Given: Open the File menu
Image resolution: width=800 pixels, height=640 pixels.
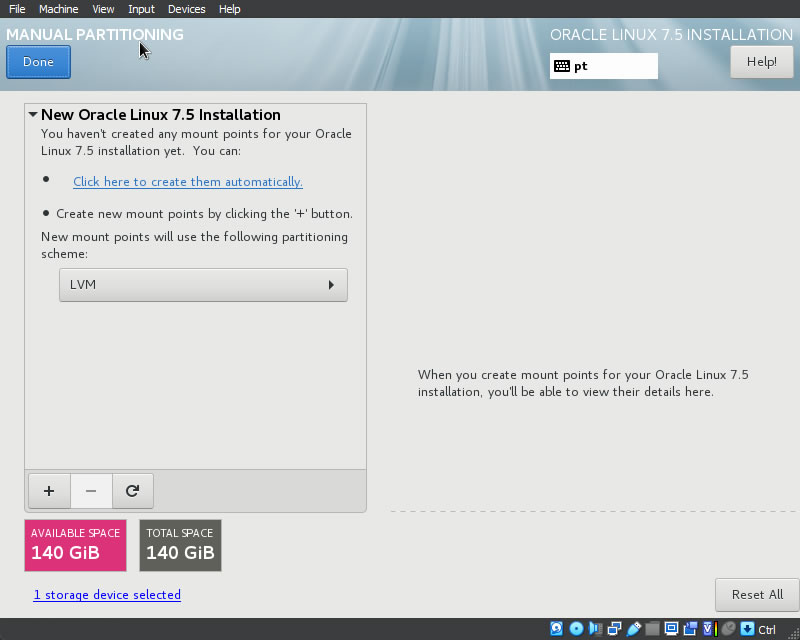Looking at the screenshot, I should (17, 9).
